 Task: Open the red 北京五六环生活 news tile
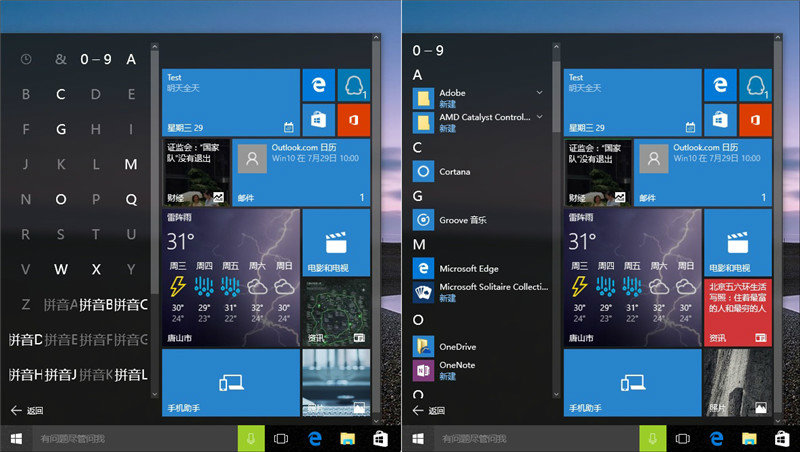tap(737, 312)
